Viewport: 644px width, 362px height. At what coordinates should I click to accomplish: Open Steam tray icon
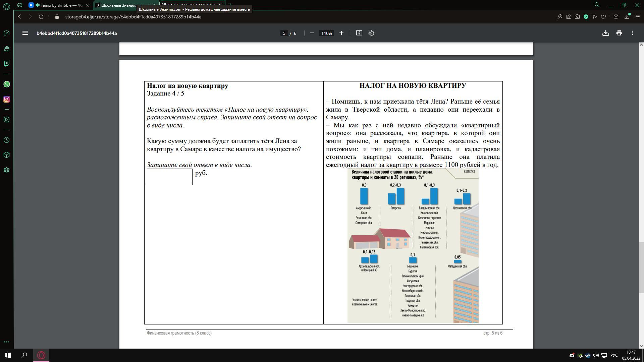tap(588, 355)
